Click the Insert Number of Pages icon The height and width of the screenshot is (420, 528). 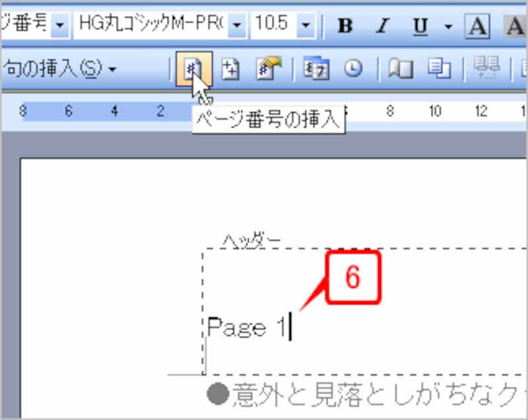pyautogui.click(x=230, y=68)
